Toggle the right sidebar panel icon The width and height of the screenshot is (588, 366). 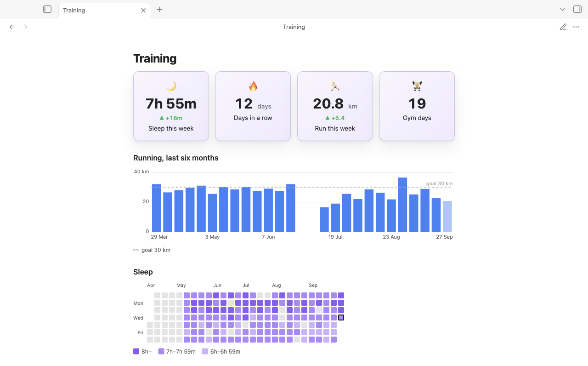point(577,9)
